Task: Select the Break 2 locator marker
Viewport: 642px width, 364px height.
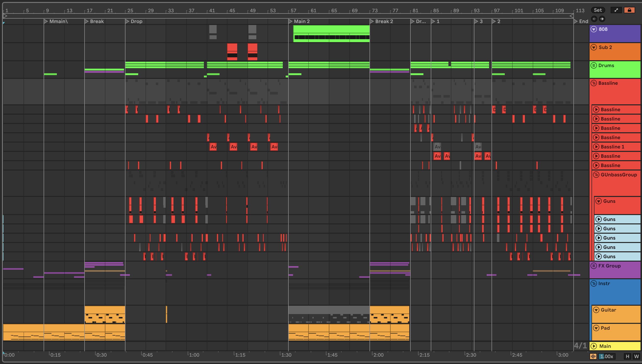Action: click(x=372, y=21)
